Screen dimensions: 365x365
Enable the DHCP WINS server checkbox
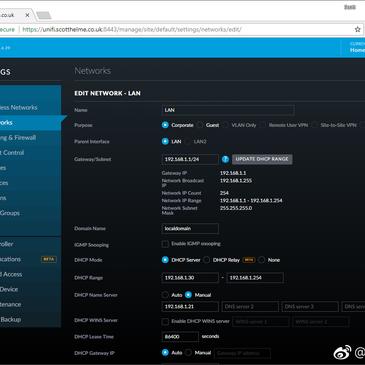(x=165, y=321)
